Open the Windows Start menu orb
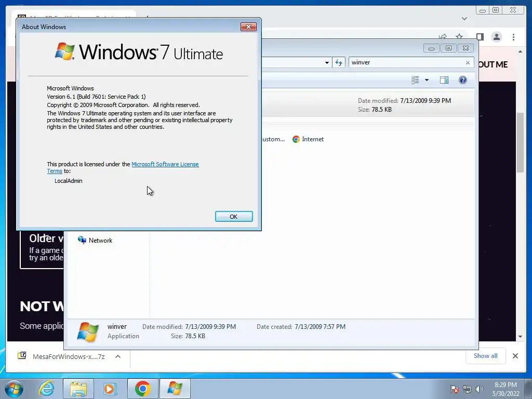This screenshot has width=532, height=399. pos(14,389)
